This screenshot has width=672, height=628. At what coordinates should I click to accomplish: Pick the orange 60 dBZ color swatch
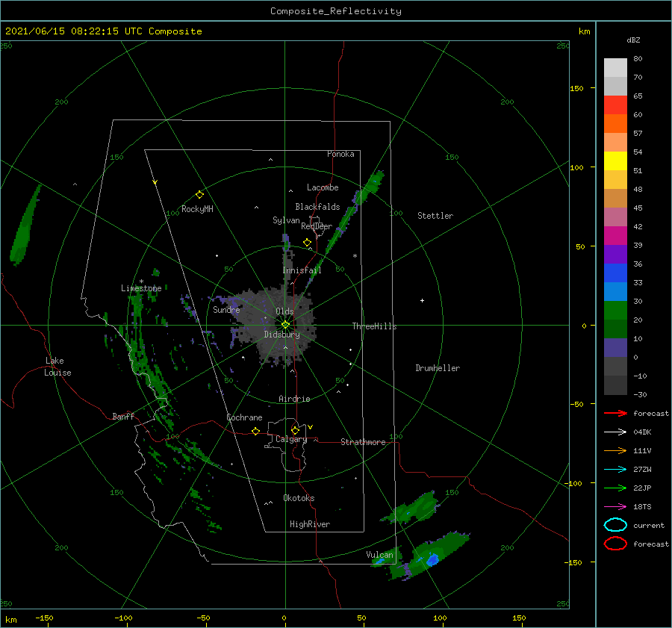coord(615,123)
